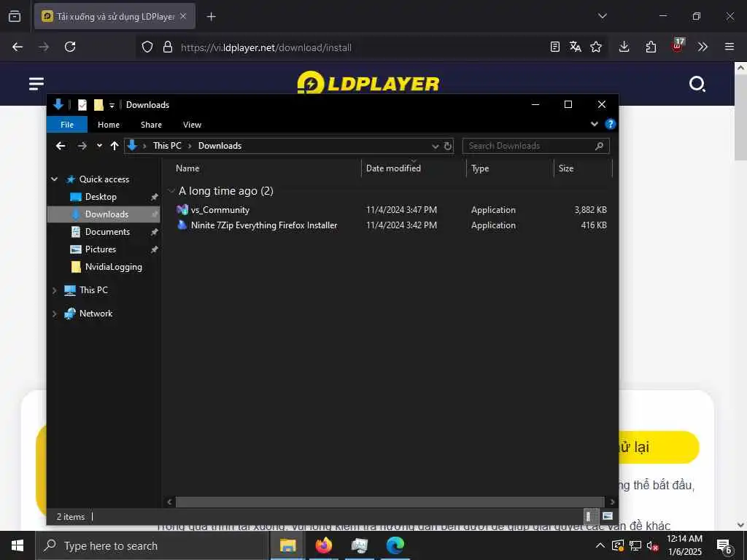The width and height of the screenshot is (747, 560).
Task: Open Desktop in Quick access
Action: point(101,197)
